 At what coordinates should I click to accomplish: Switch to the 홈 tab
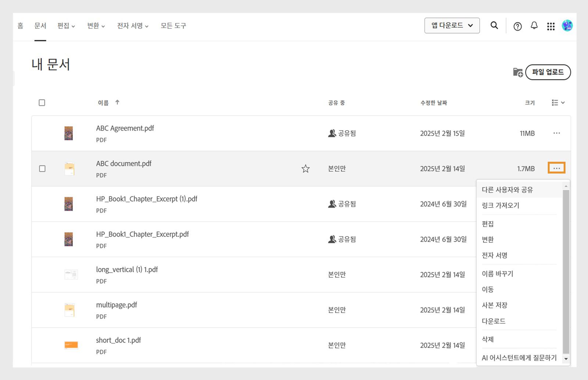tap(20, 26)
